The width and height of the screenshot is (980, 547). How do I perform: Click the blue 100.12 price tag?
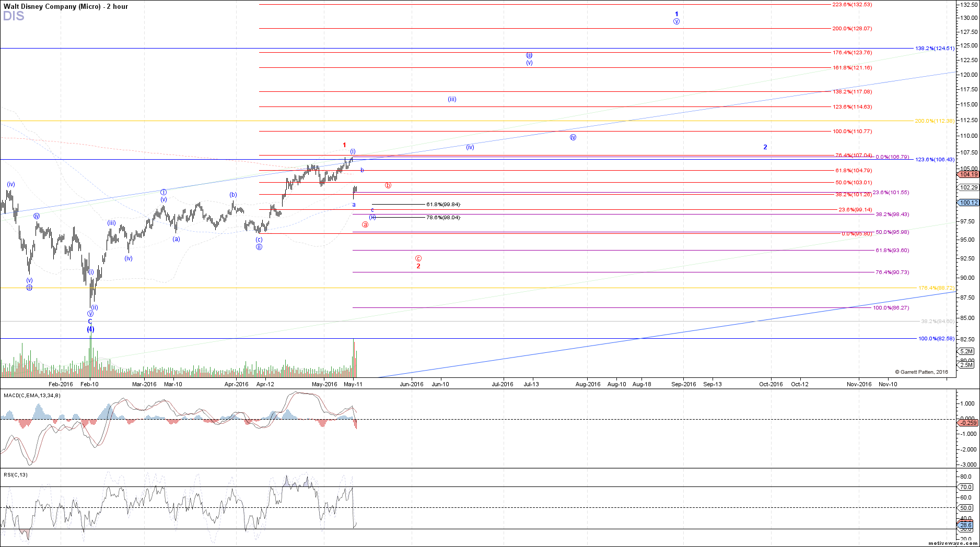click(x=969, y=203)
